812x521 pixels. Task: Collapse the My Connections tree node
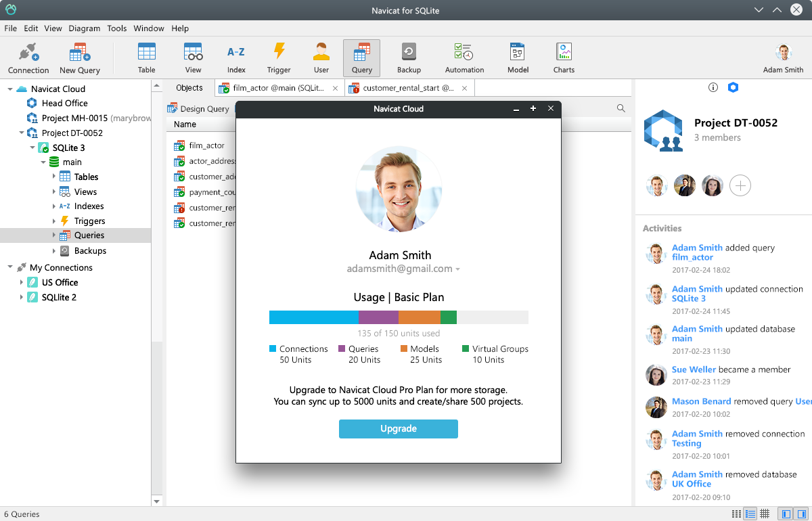click(10, 267)
